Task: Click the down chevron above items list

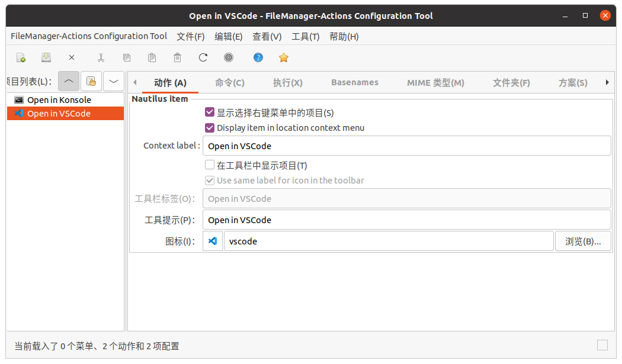Action: (114, 81)
